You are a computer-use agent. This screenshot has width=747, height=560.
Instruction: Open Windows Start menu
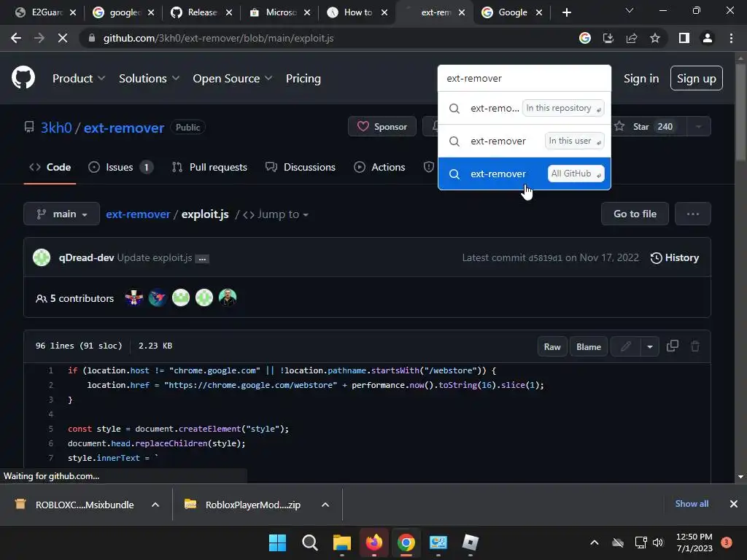tap(277, 542)
